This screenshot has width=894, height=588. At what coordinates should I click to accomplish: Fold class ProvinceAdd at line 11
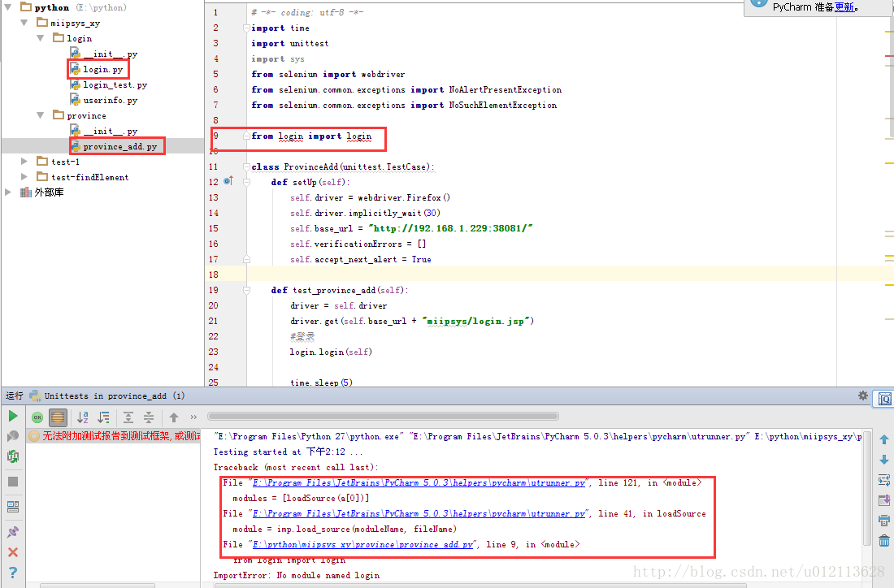click(x=246, y=167)
